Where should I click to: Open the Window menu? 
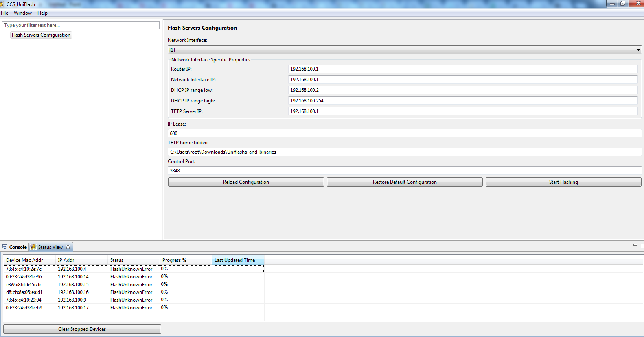coord(23,13)
